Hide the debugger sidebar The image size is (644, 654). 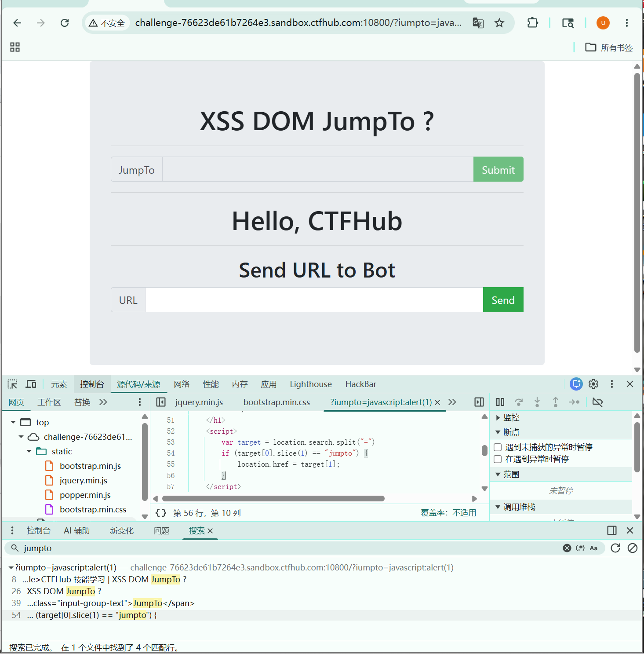pyautogui.click(x=479, y=402)
